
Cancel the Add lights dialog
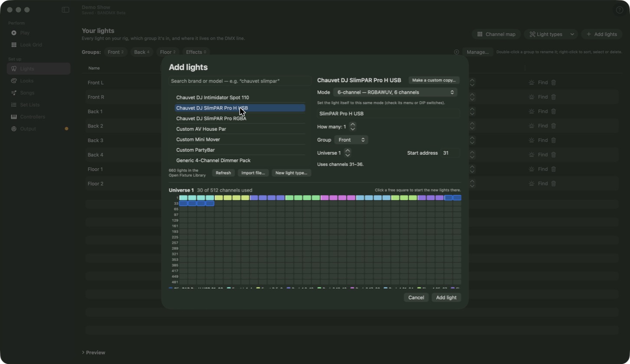click(x=416, y=298)
